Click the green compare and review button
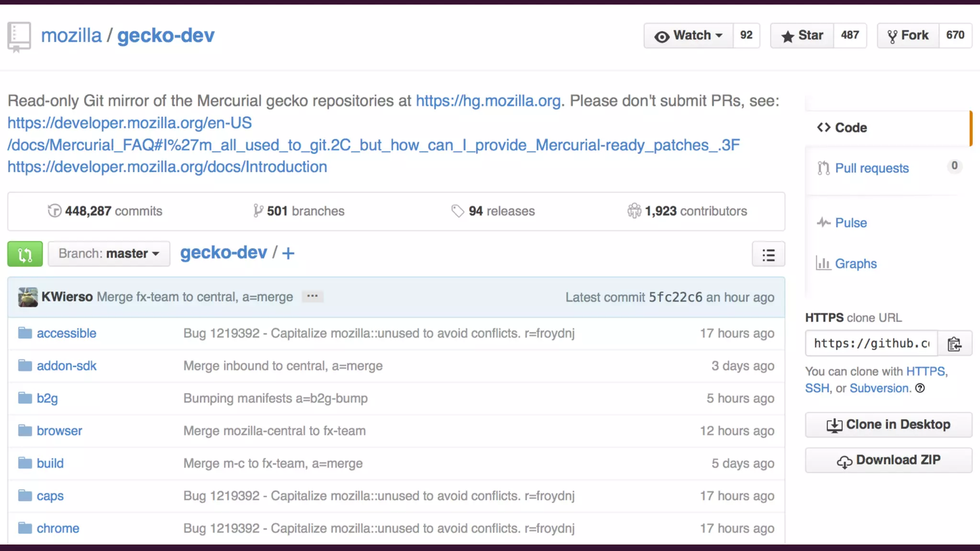Viewport: 980px width, 551px height. pyautogui.click(x=25, y=254)
